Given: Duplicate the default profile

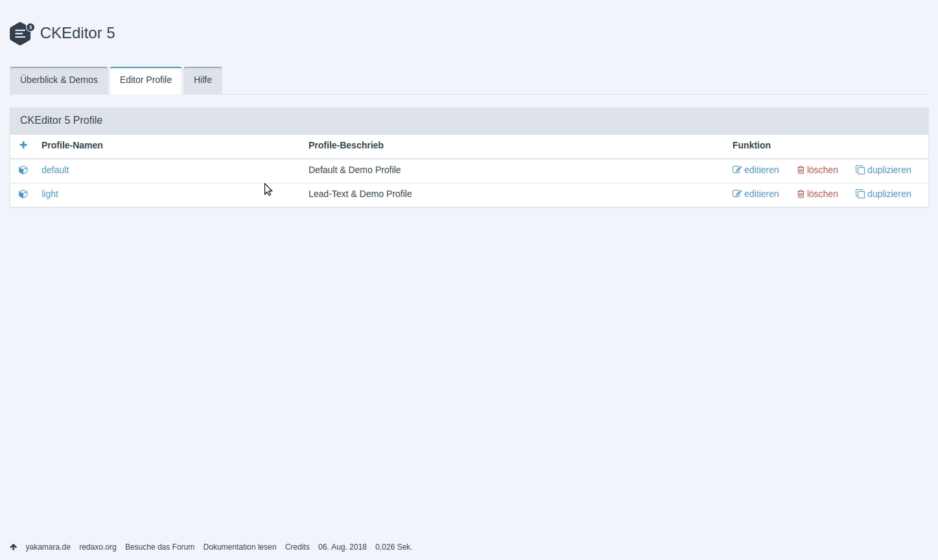Looking at the screenshot, I should pos(884,170).
